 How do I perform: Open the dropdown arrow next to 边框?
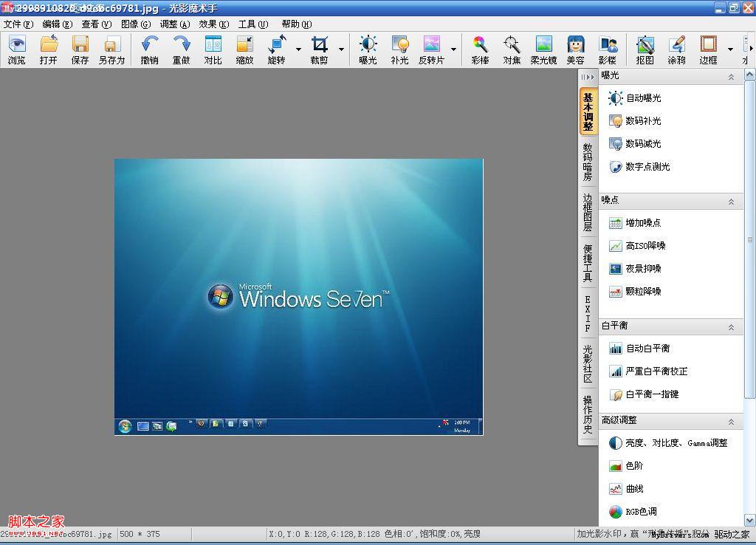tap(730, 49)
